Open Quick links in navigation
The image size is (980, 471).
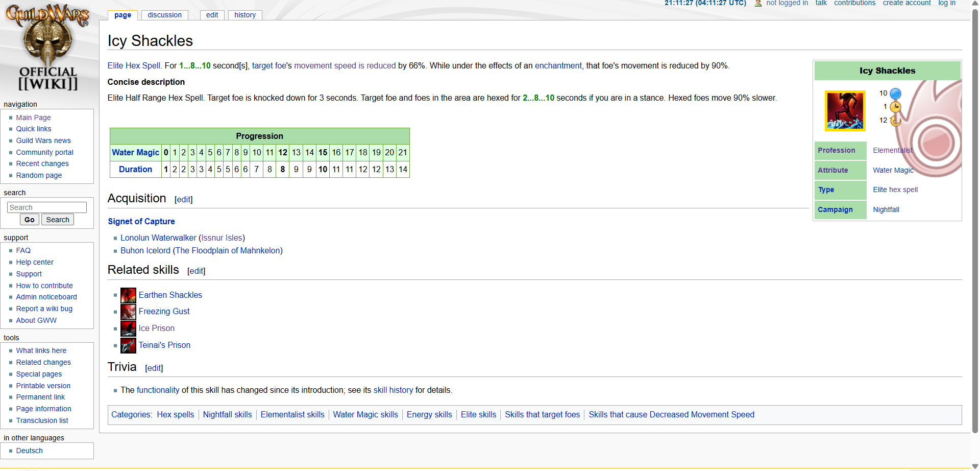click(x=33, y=129)
